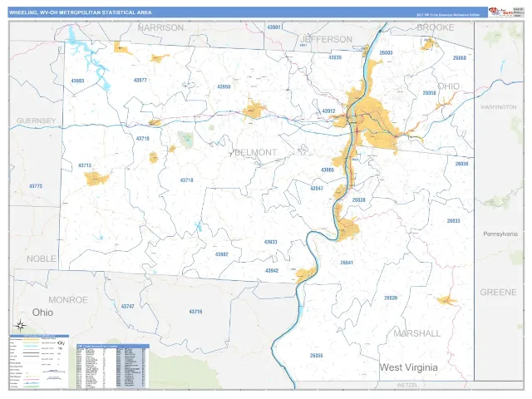Click ZIP code label 43942
Image resolution: width=532 pixels, height=399 pixels.
[x=272, y=271]
